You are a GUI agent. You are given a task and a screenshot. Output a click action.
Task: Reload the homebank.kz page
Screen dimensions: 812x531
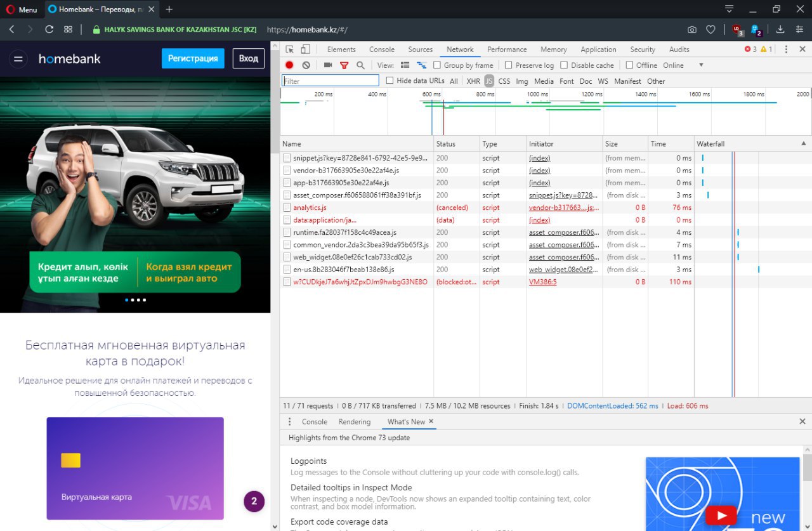(x=49, y=29)
